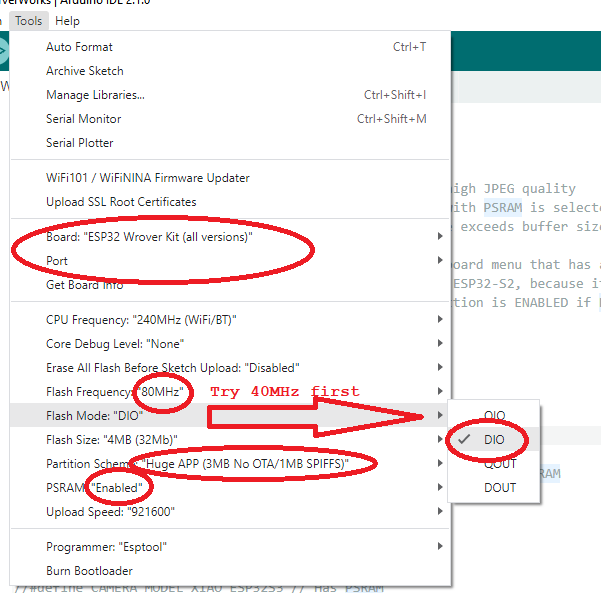The width and height of the screenshot is (601, 593).
Task: Click Get Board Info
Action: point(230,285)
